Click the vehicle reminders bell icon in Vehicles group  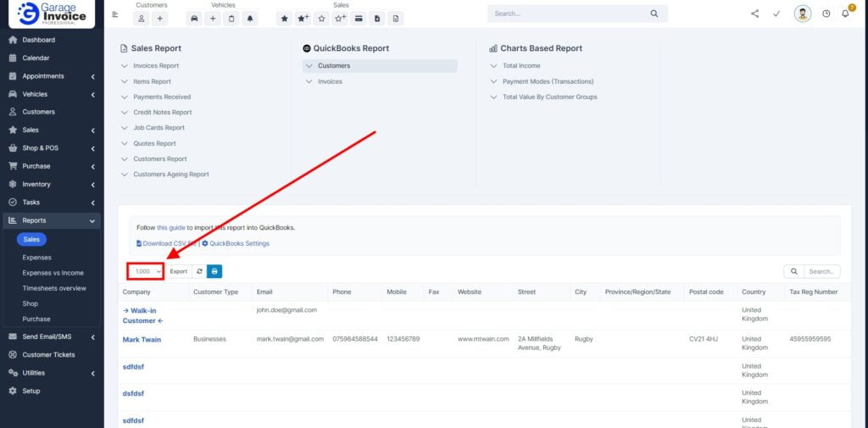pyautogui.click(x=250, y=19)
